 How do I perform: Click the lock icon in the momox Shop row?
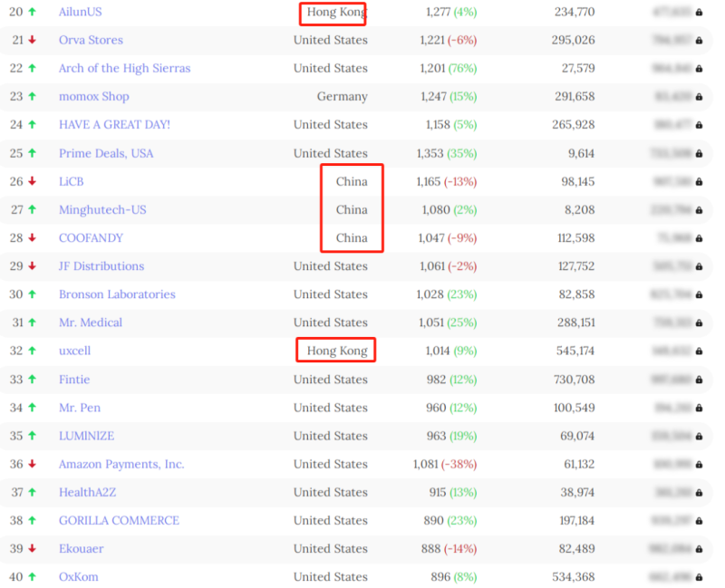point(699,96)
